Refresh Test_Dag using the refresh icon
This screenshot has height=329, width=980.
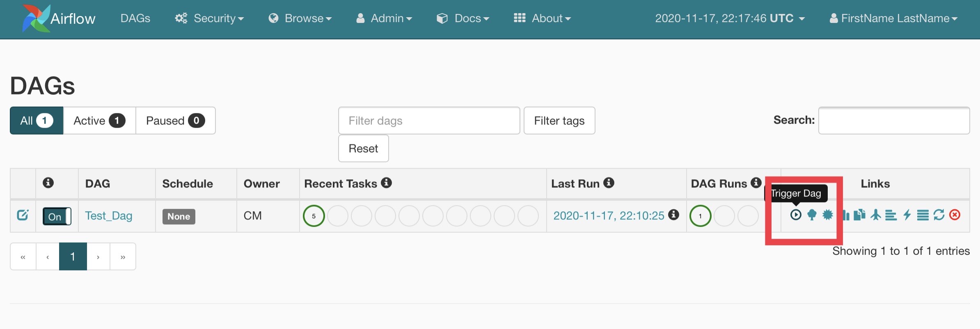(x=939, y=215)
